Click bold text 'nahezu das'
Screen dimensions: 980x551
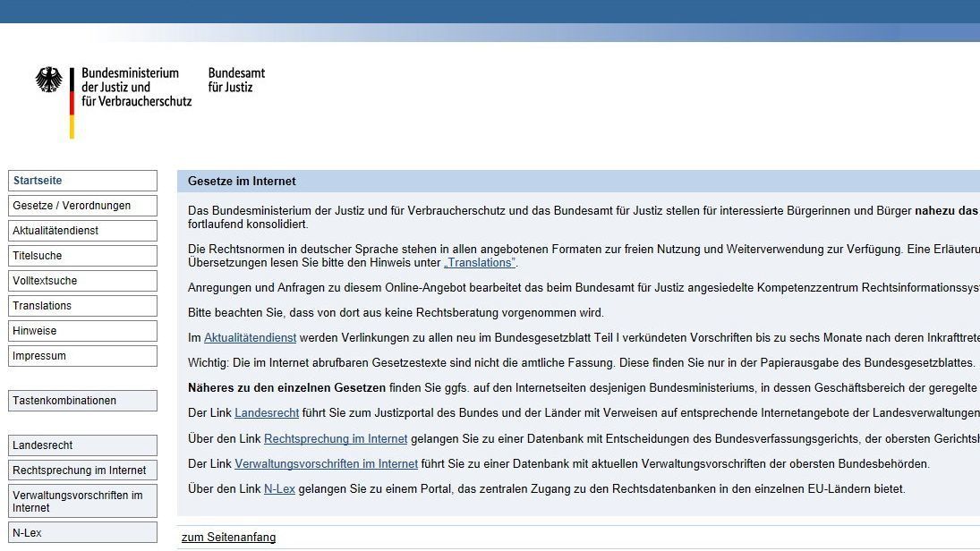point(946,210)
